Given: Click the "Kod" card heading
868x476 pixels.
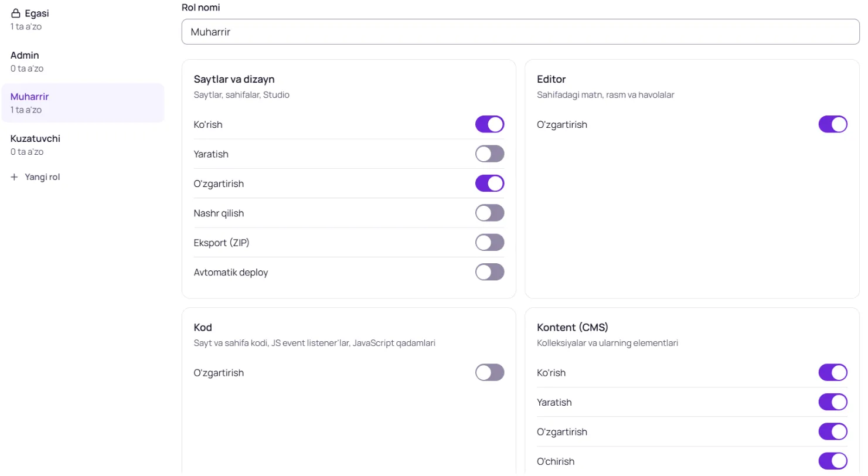Looking at the screenshot, I should [203, 327].
